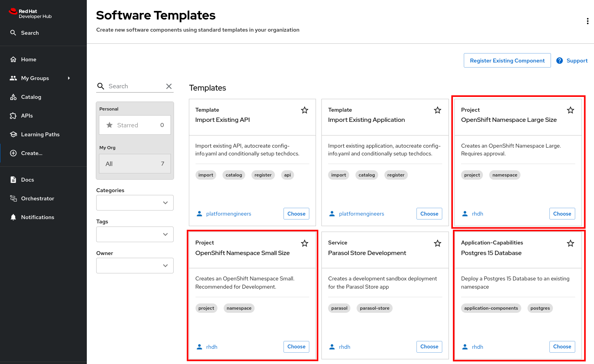Image resolution: width=594 pixels, height=364 pixels.
Task: Click register tag on Import Existing Application
Action: point(396,175)
